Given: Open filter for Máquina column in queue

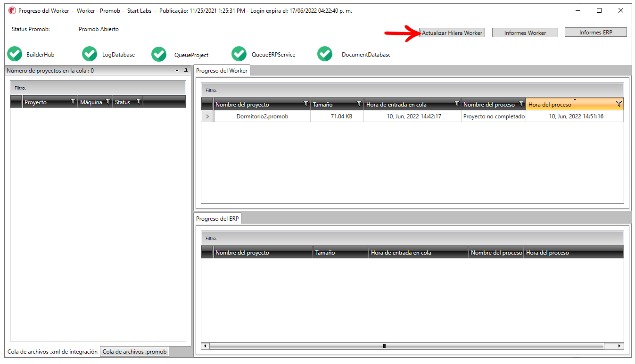Looking at the screenshot, I should point(108,101).
